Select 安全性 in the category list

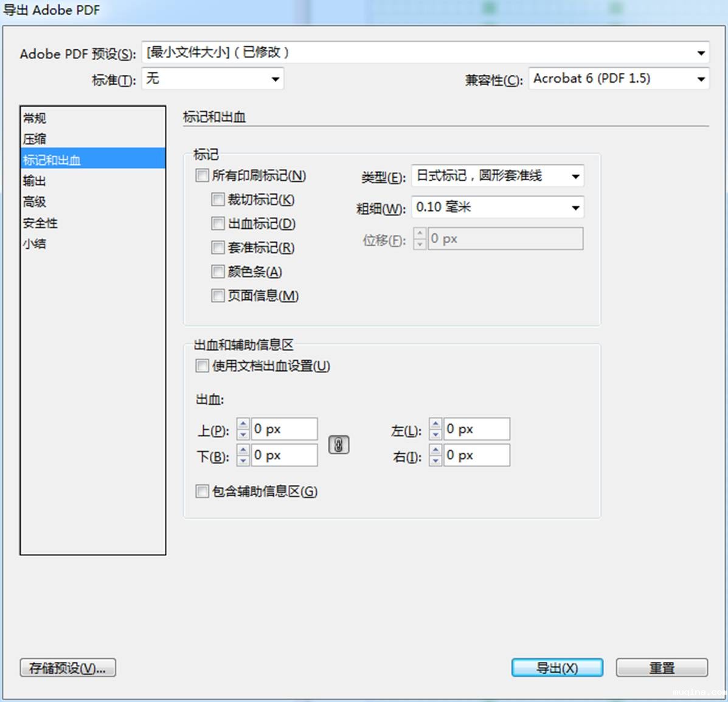pyautogui.click(x=40, y=223)
